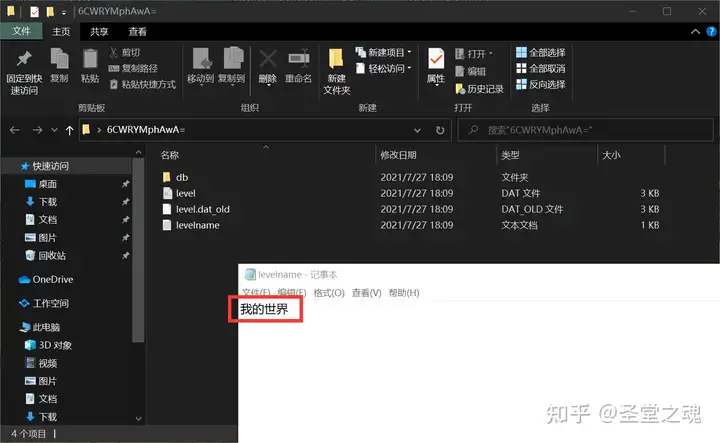
Task: Open the pinned Documents (文档) under Quick access
Action: 47,220
